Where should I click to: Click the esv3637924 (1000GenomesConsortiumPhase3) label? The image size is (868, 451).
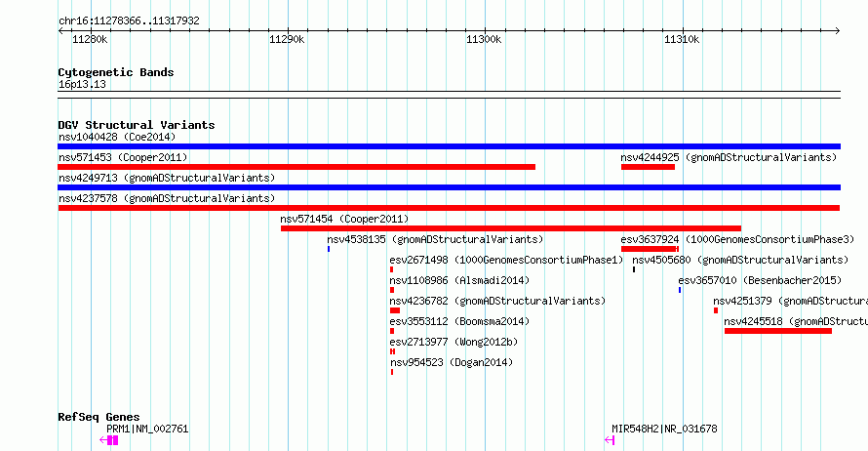click(x=737, y=239)
